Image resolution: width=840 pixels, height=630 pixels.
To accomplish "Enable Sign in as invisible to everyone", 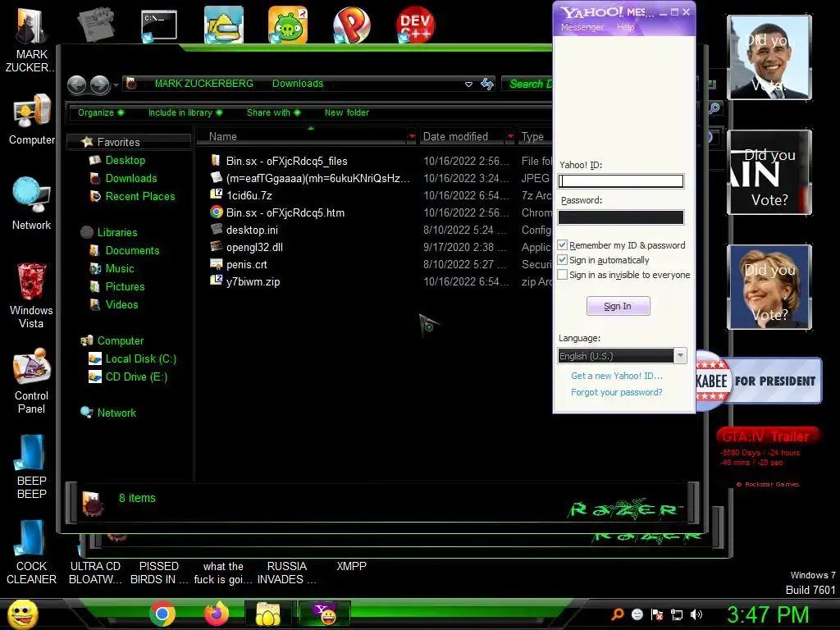I will tap(563, 275).
